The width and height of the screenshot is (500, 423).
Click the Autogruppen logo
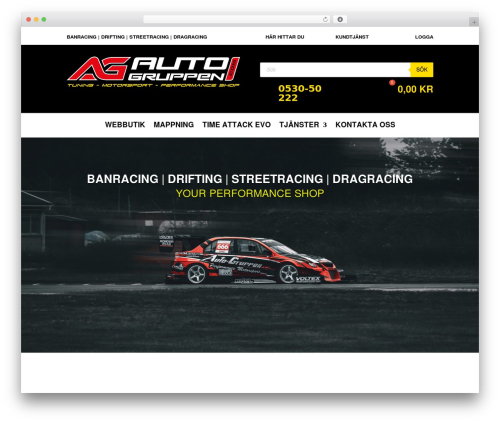click(154, 72)
